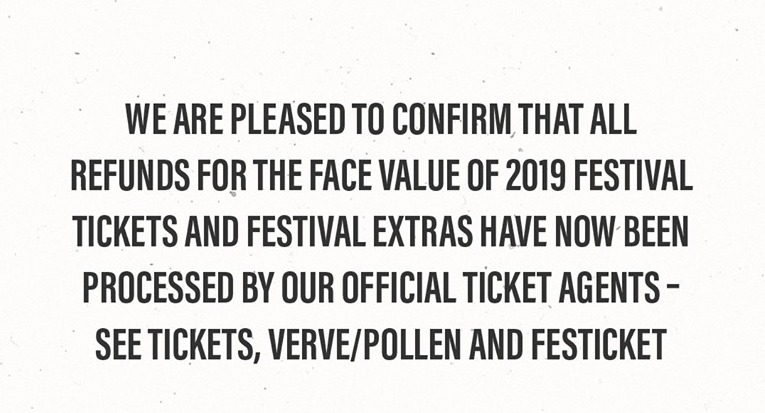Click the word PROCESSED
Image resolution: width=765 pixels, height=413 pixels.
[x=158, y=288]
